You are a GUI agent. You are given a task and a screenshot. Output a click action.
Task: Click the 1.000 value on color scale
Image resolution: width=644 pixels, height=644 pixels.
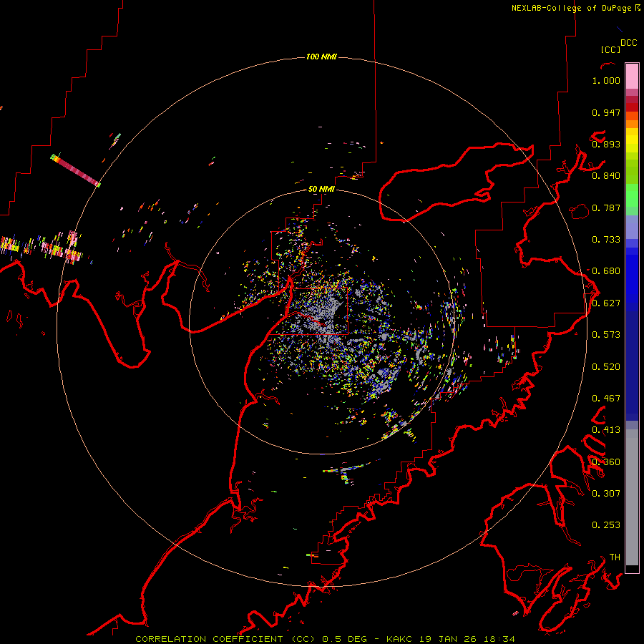606,80
